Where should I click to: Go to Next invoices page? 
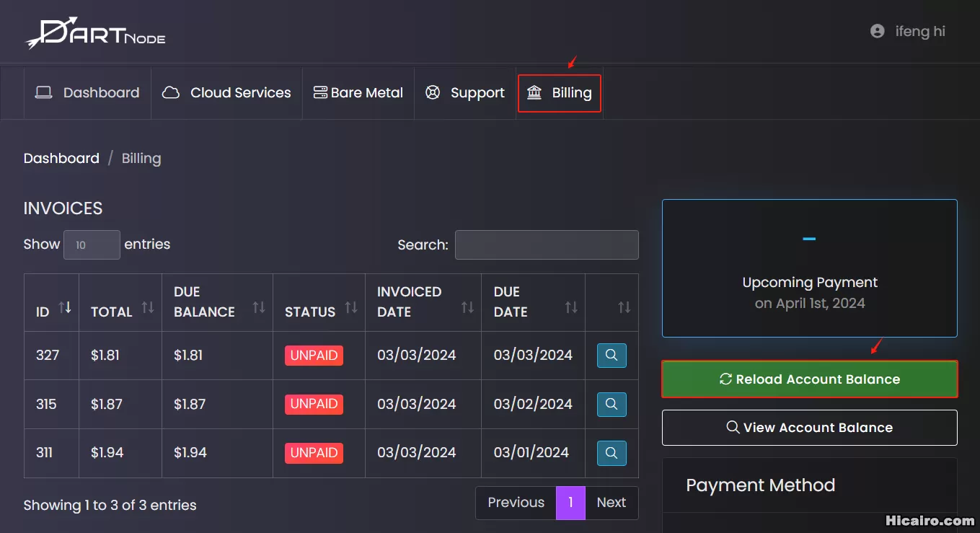pos(612,503)
